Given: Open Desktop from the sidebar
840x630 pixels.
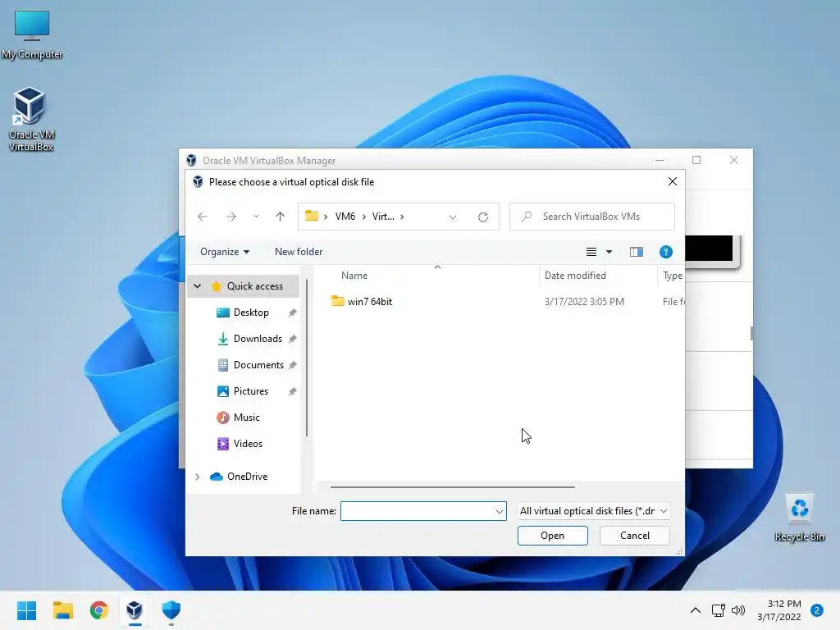Looking at the screenshot, I should tap(251, 313).
